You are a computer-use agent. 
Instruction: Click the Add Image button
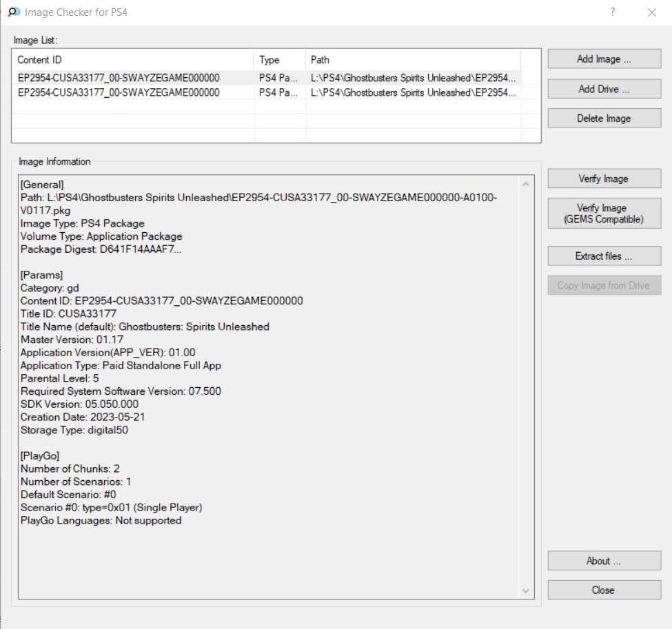tap(604, 59)
